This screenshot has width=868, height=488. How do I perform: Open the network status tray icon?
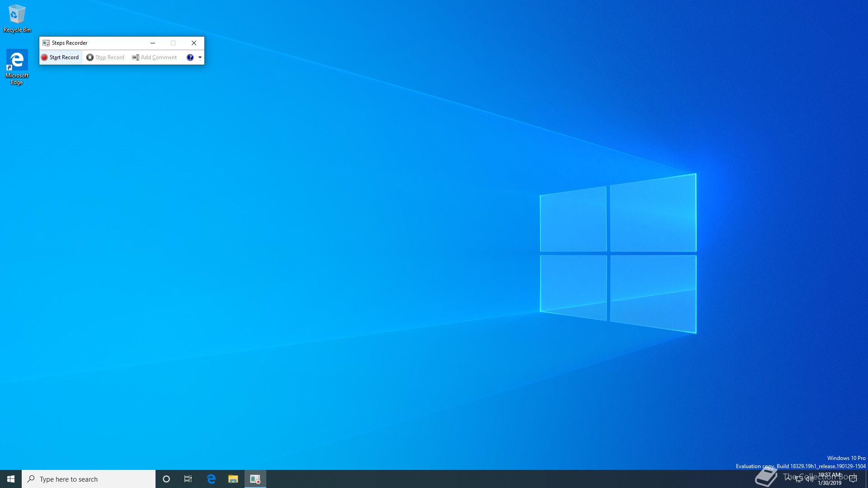coord(799,479)
